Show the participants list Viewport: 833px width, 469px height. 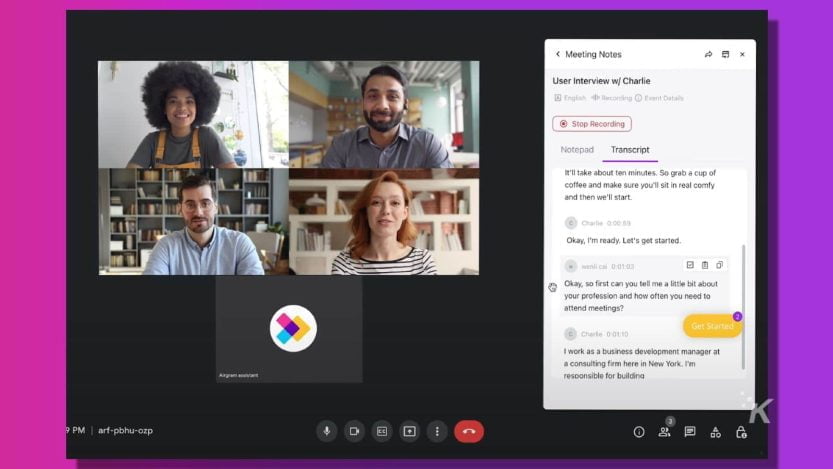tap(664, 432)
